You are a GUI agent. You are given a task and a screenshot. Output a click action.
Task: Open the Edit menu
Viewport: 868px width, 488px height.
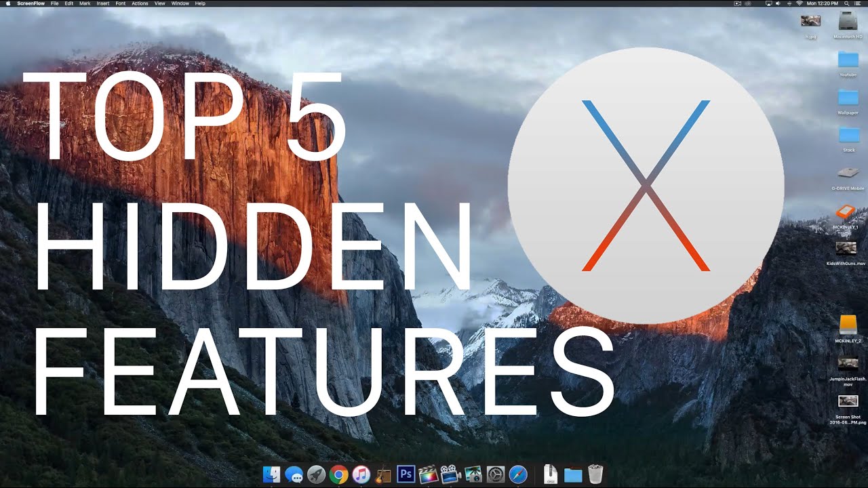click(x=69, y=3)
